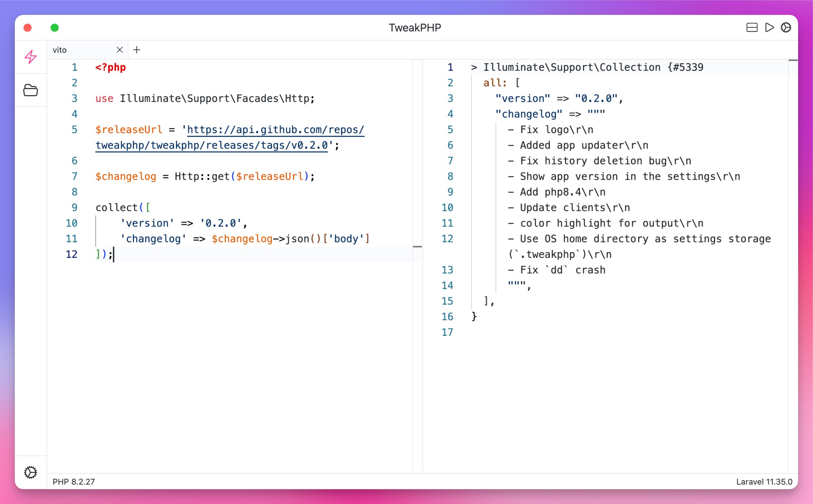Click the use Illuminate\Support\Facades\Http line

pyautogui.click(x=205, y=98)
